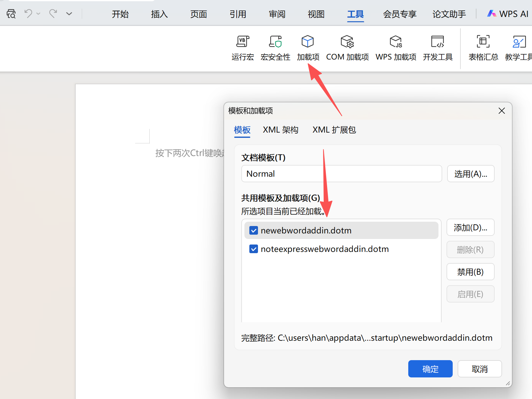
Task: Click the 删除(R) button
Action: pos(471,249)
